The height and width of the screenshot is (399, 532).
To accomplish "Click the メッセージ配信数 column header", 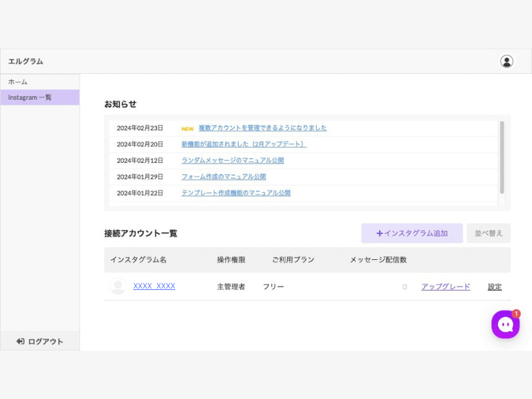I will click(x=378, y=260).
